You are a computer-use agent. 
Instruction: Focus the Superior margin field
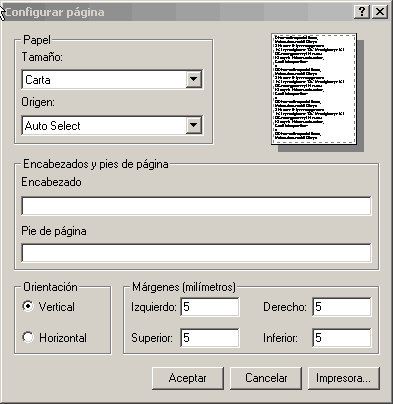tap(210, 338)
